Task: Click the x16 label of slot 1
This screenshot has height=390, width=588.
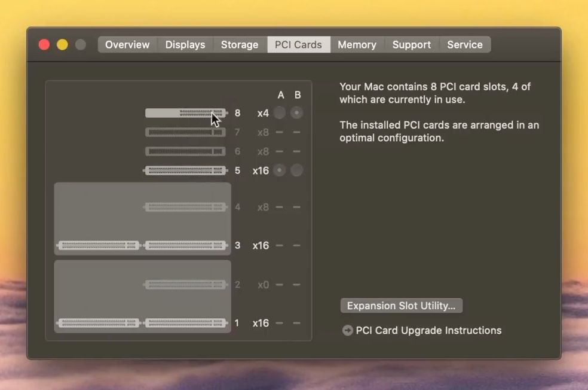Action: click(261, 323)
